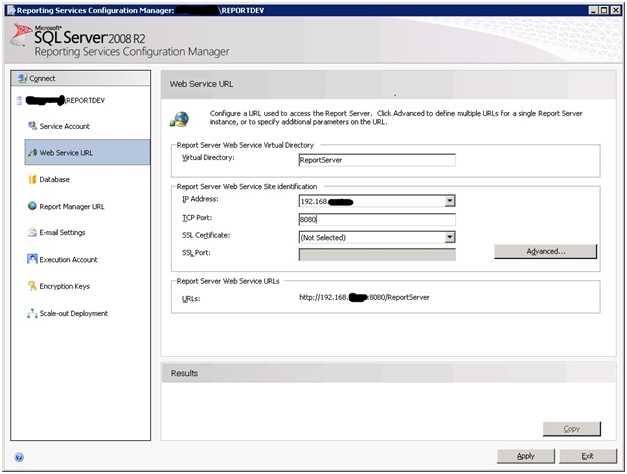Open E-mail Settings page
This screenshot has height=474, width=627.
coord(62,233)
